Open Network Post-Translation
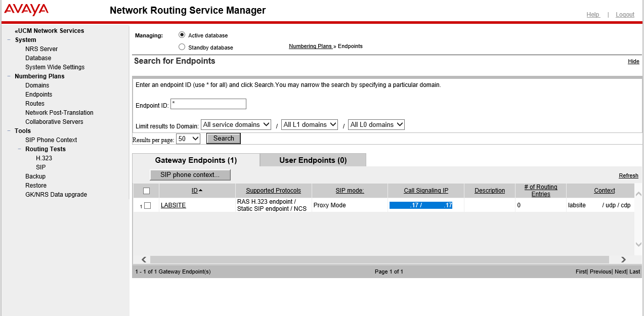Screen dimensions: 644x316 click(x=59, y=113)
